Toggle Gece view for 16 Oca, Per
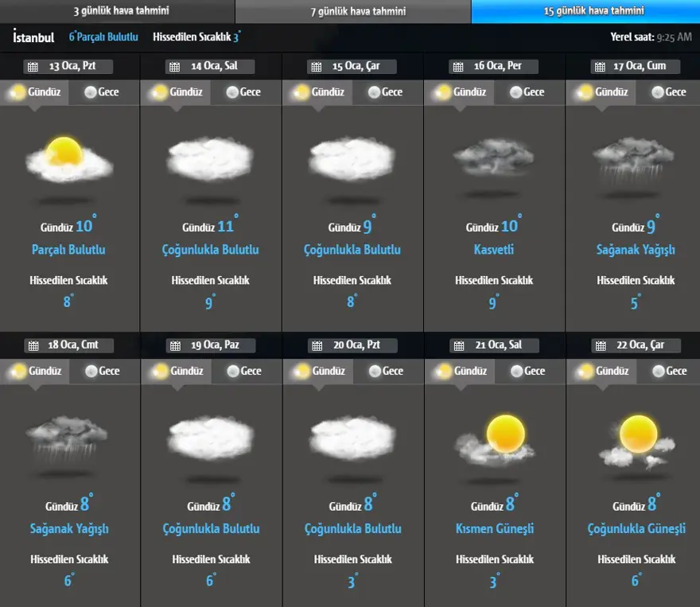This screenshot has width=700, height=607. point(527,92)
